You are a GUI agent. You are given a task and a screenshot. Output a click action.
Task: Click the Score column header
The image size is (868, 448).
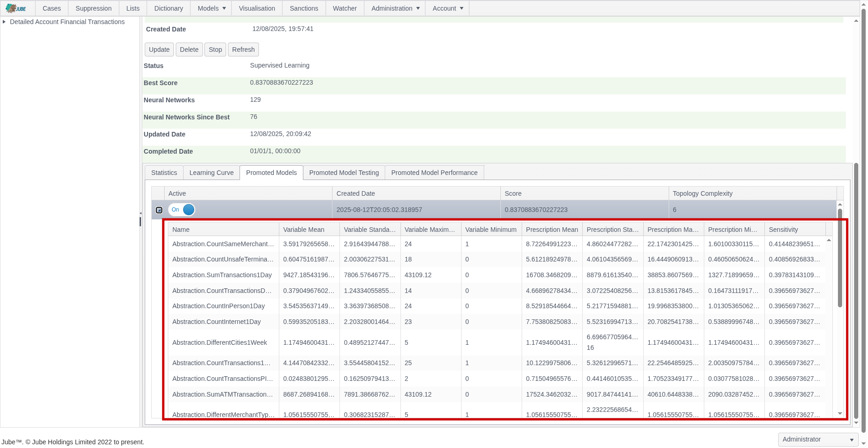pyautogui.click(x=585, y=193)
